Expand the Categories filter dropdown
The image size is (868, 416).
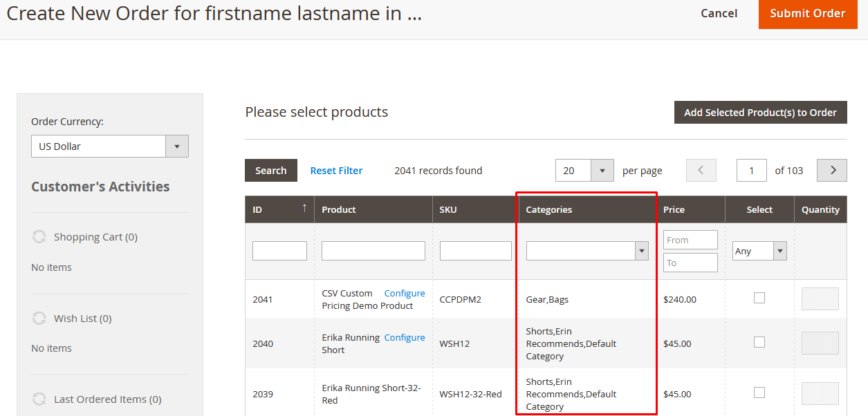[x=587, y=251]
